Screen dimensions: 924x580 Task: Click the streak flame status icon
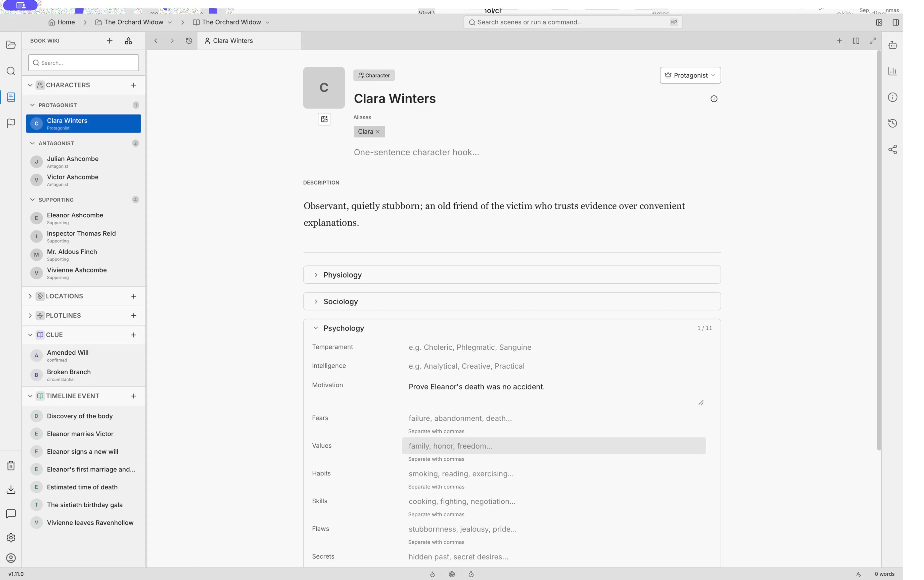pos(432,574)
